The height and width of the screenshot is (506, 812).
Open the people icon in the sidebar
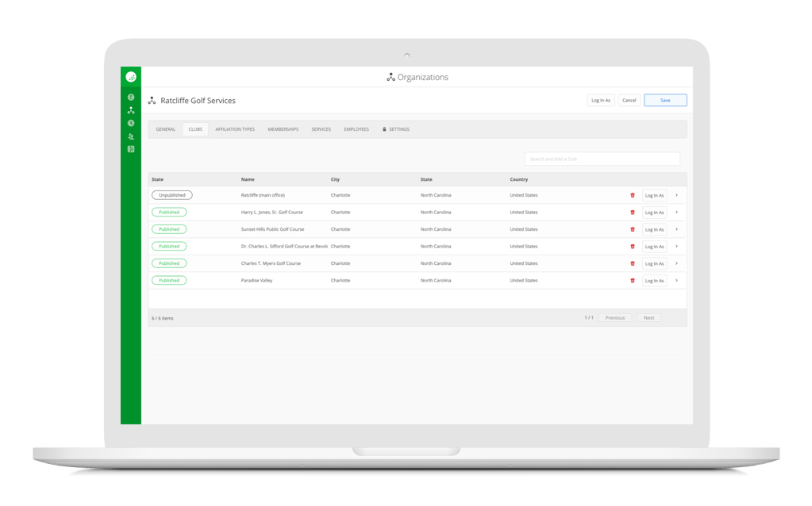(x=131, y=136)
